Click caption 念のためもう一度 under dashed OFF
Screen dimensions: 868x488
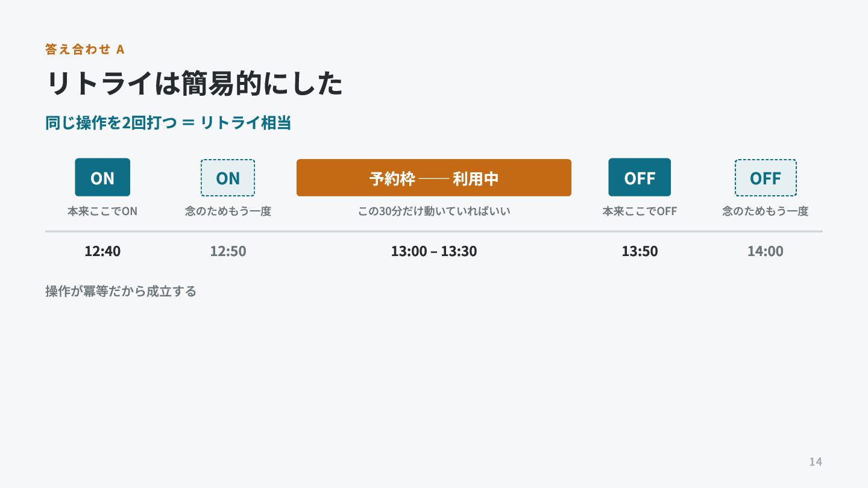[766, 211]
